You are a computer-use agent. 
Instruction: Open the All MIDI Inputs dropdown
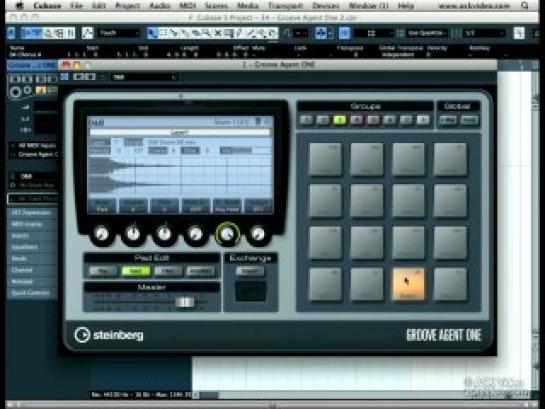click(x=34, y=146)
